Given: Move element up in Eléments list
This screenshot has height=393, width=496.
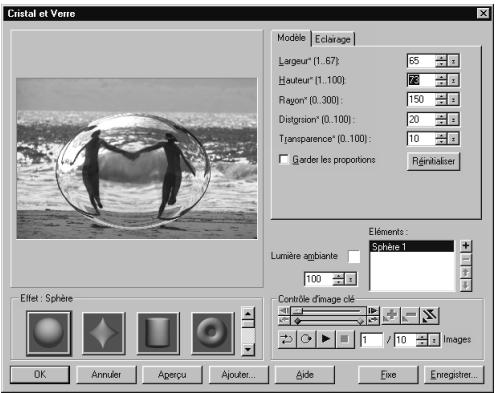Looking at the screenshot, I should point(466,272).
